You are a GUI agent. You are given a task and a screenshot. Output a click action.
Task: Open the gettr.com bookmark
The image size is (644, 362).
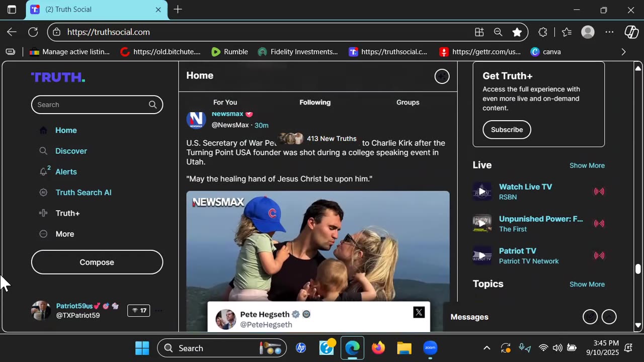click(x=480, y=52)
